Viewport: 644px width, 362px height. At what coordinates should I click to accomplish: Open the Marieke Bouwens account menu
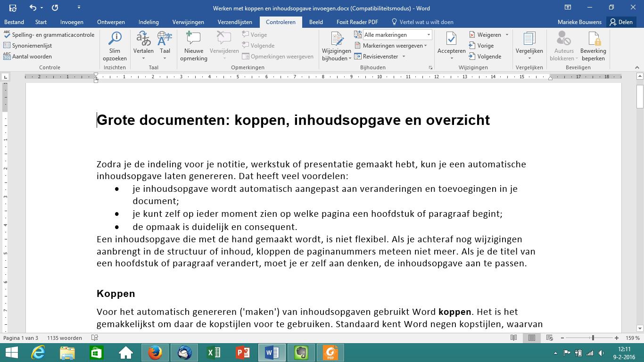[x=579, y=22]
